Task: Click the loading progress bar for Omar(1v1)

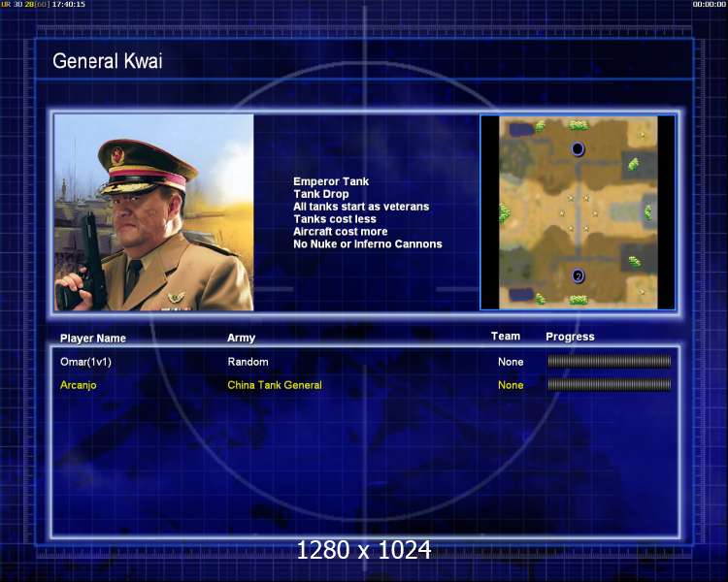Action: click(x=610, y=362)
